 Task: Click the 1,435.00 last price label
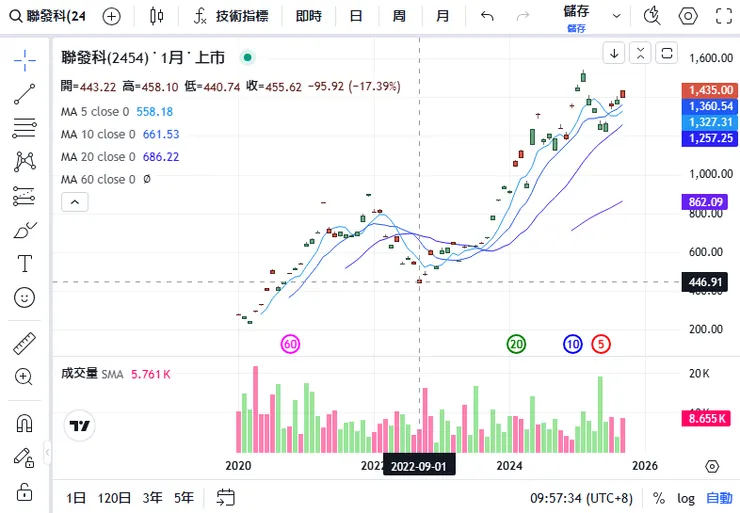click(710, 90)
